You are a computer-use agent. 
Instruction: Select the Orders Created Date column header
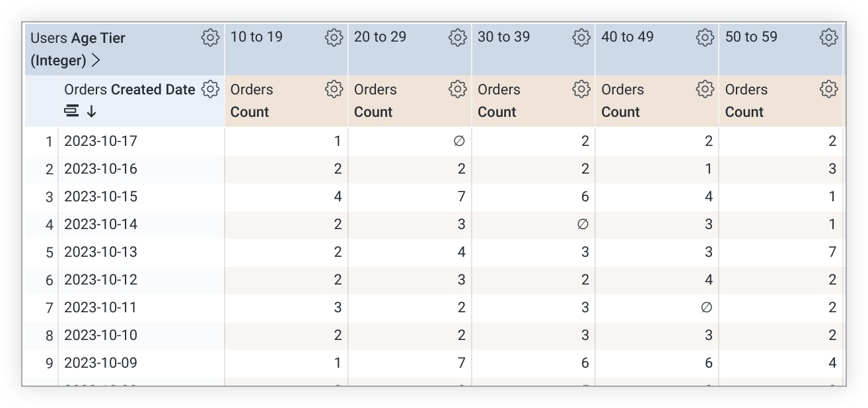click(x=129, y=90)
